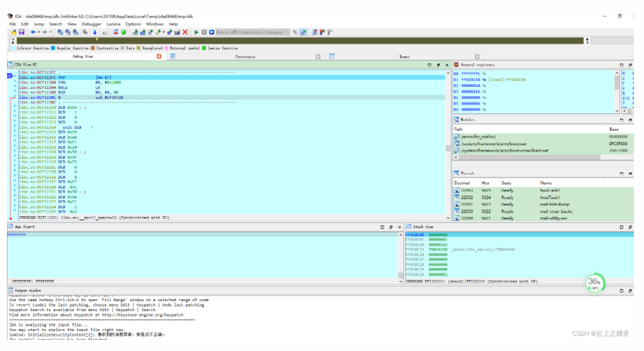Close the Structures tab
The height and width of the screenshot is (351, 644).
click(x=318, y=57)
